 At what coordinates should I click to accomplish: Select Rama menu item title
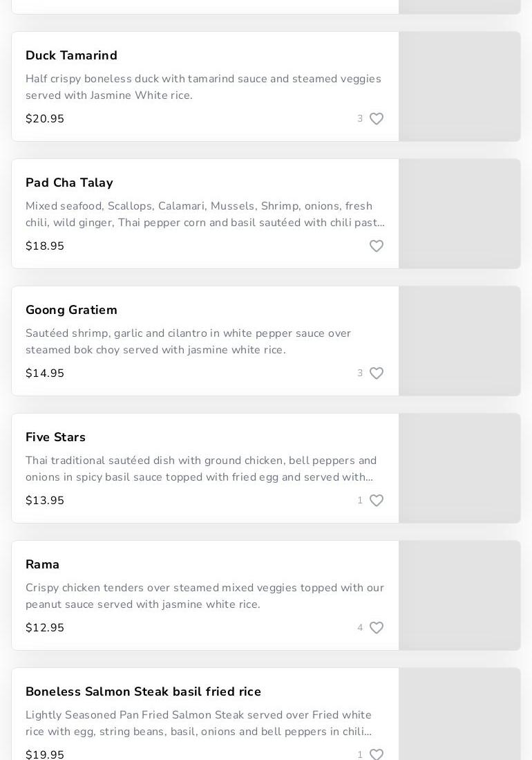point(42,564)
